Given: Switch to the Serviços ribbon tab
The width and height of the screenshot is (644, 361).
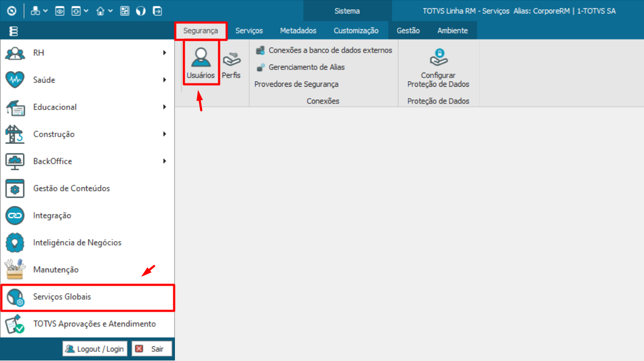Looking at the screenshot, I should [249, 31].
